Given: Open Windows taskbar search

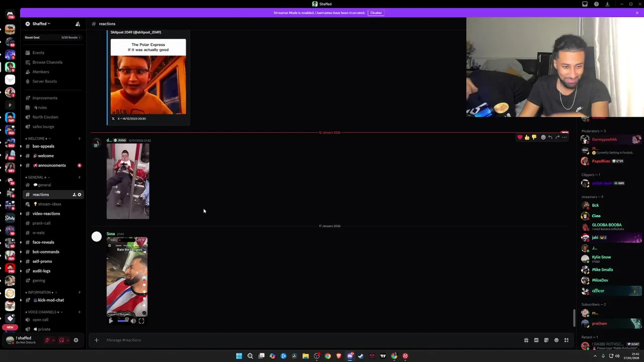Looking at the screenshot, I should (250, 356).
